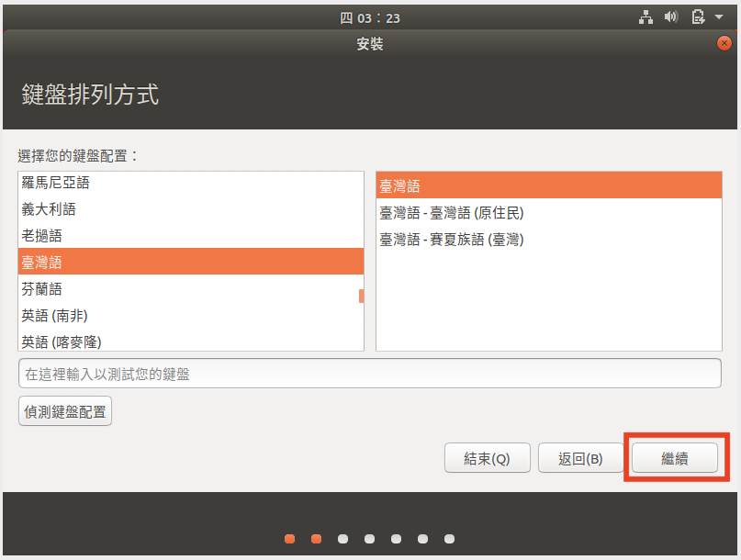Choose 英語 (喀麥隆) from the list
This screenshot has height=560, width=741.
(x=62, y=342)
